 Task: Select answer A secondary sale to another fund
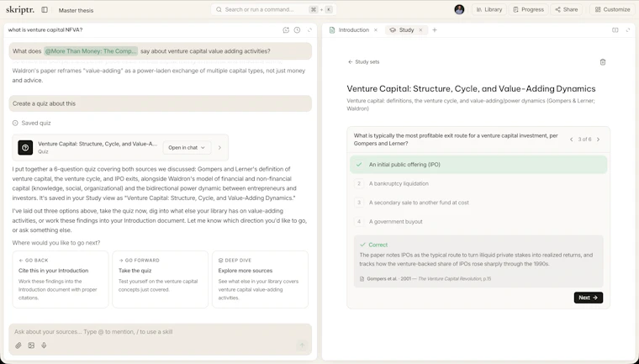tap(478, 203)
